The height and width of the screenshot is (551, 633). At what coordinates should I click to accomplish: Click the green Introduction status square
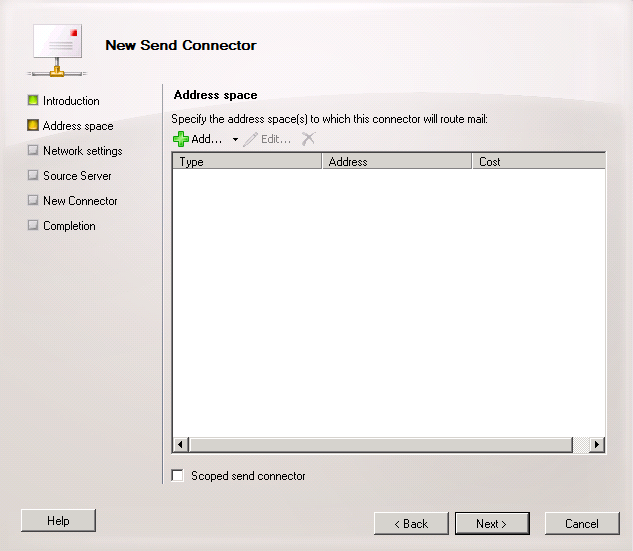click(33, 100)
